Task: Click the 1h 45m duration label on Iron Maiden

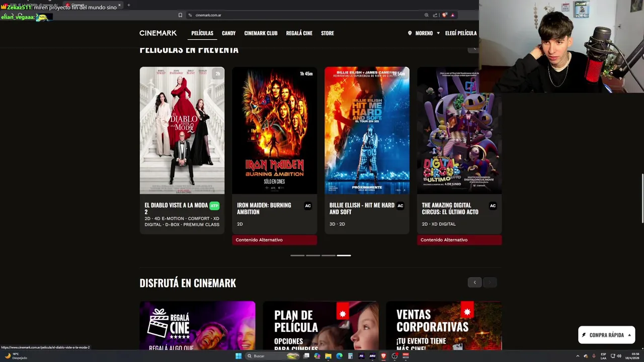Action: click(x=306, y=73)
